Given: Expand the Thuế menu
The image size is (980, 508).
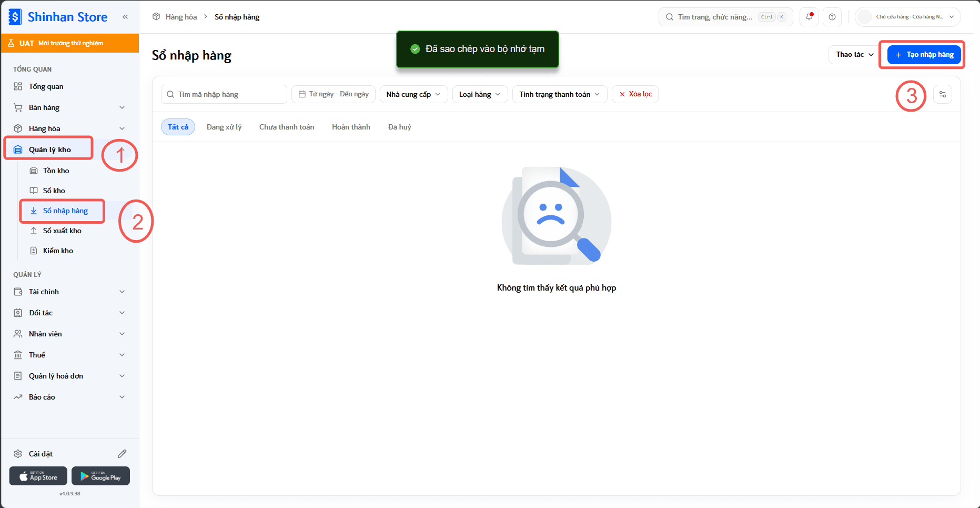Looking at the screenshot, I should (x=70, y=355).
